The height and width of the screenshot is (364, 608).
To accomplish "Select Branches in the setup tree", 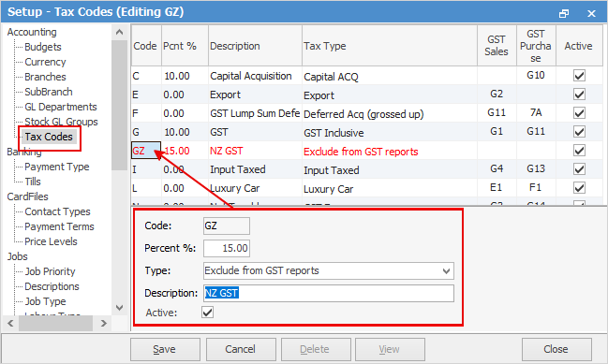I will (45, 77).
